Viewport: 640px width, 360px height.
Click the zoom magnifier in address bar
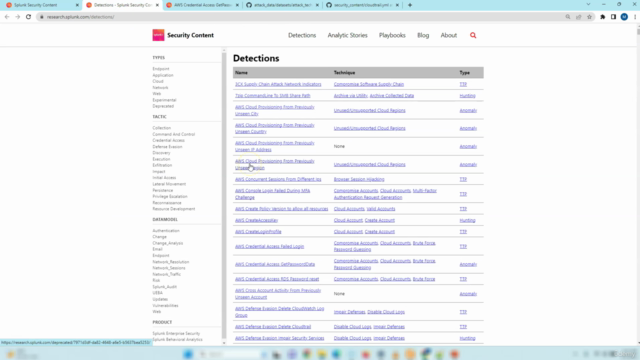[x=568, y=17]
